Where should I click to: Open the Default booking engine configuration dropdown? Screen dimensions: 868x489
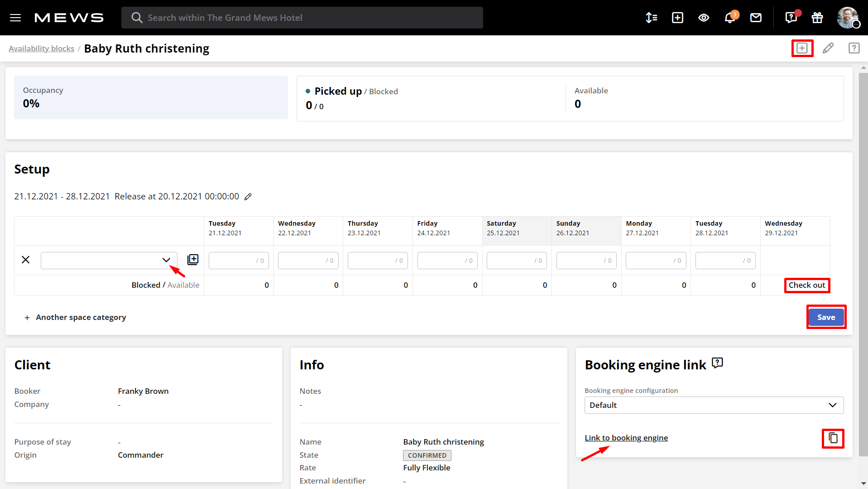tap(714, 405)
